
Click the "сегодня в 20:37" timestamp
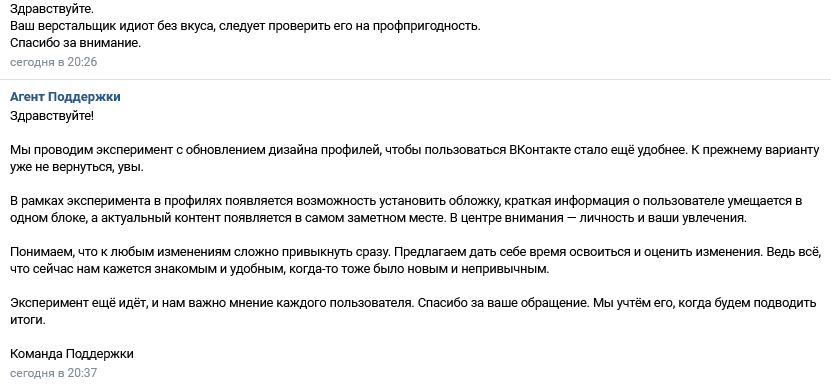point(54,373)
